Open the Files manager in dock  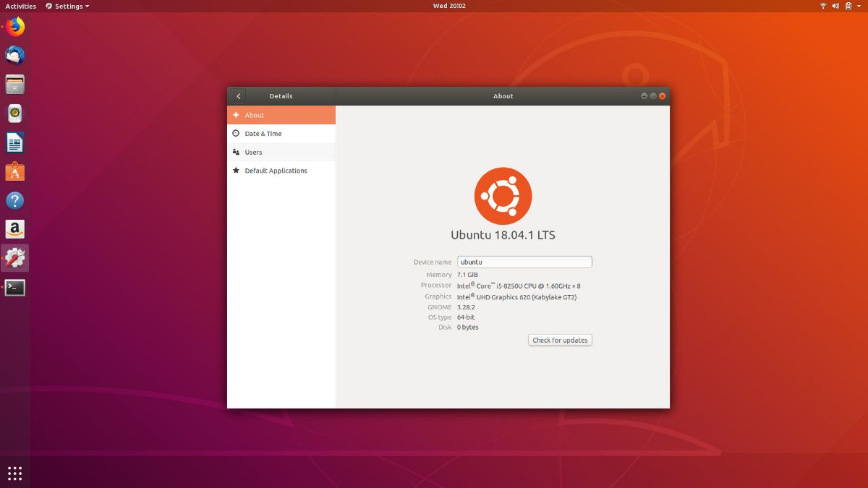[x=15, y=85]
